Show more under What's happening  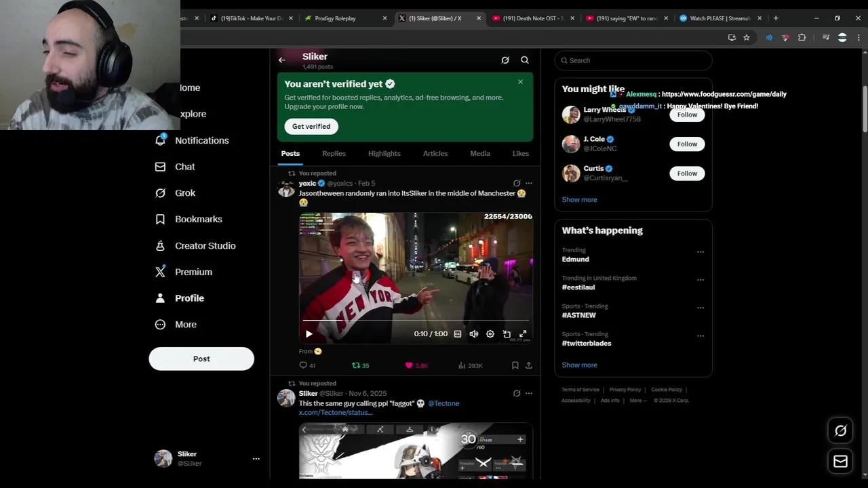[579, 365]
